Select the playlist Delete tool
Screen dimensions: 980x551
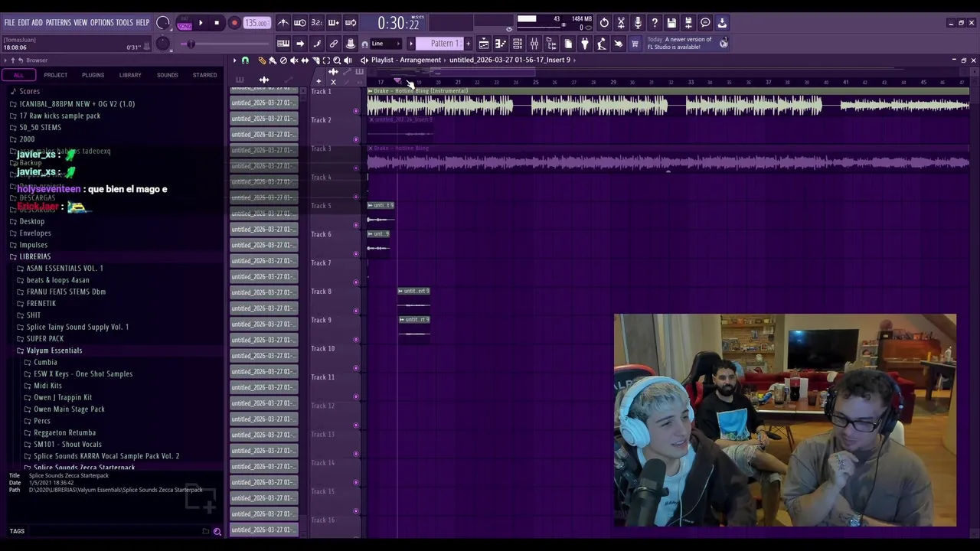coord(283,60)
